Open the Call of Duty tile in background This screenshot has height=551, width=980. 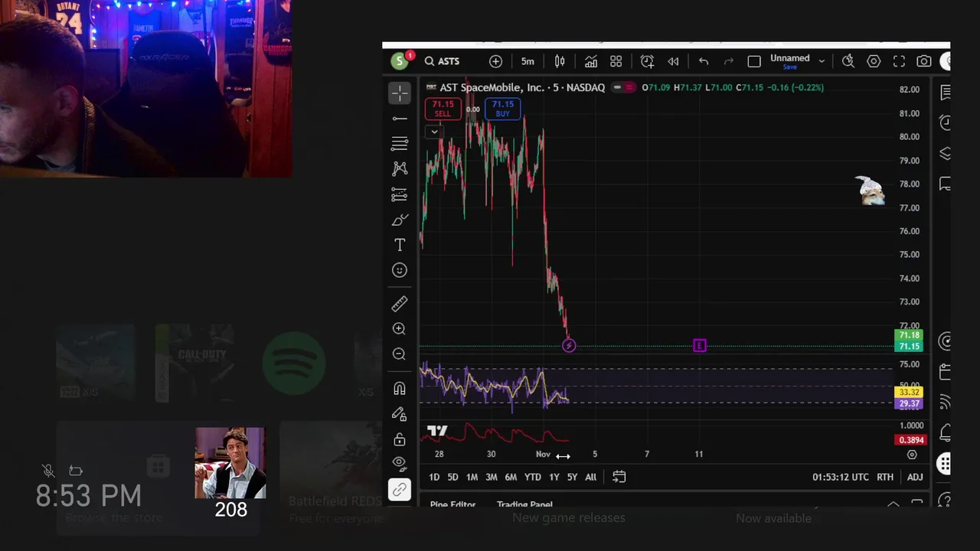(x=195, y=363)
